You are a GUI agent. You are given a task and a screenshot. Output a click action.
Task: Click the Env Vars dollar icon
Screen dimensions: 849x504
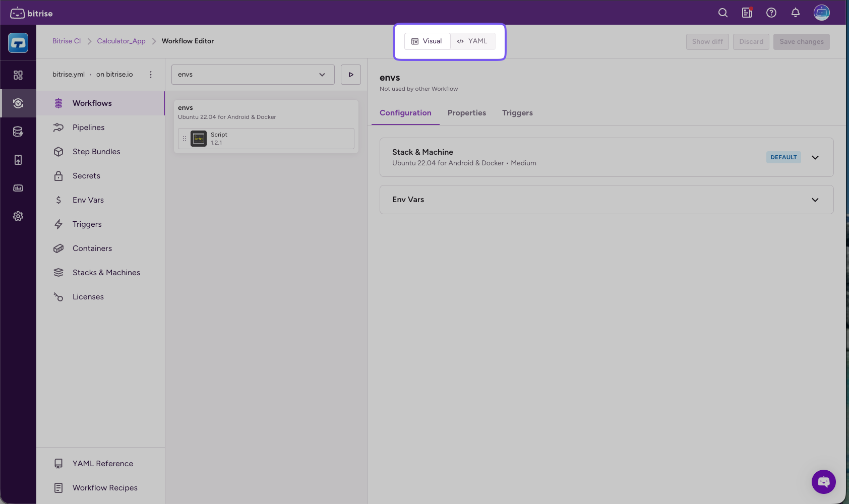pos(58,200)
